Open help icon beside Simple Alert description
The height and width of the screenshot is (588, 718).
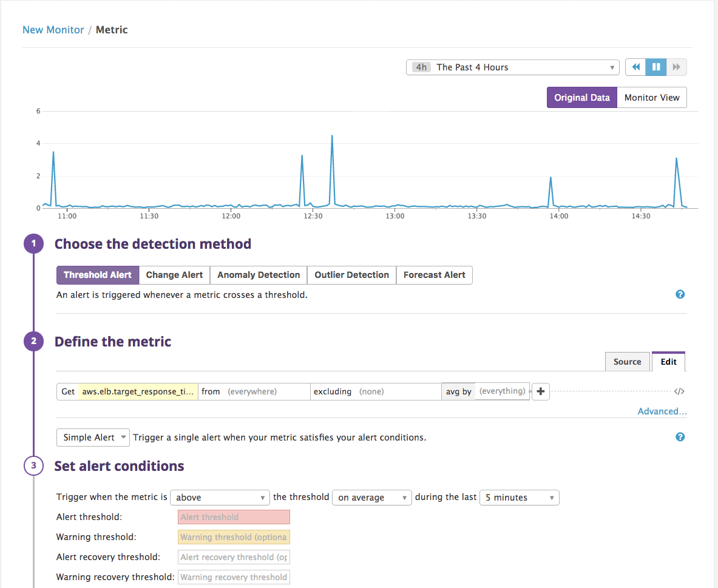tap(680, 437)
